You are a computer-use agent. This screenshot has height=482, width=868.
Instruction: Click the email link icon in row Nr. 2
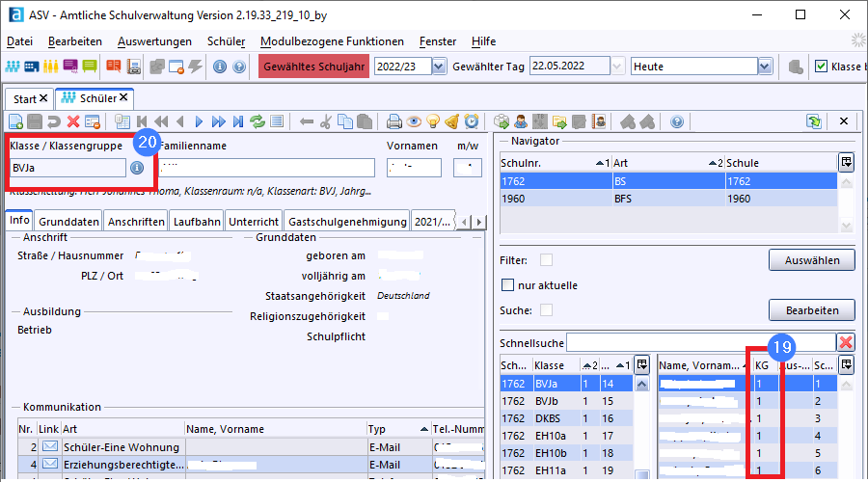50,446
